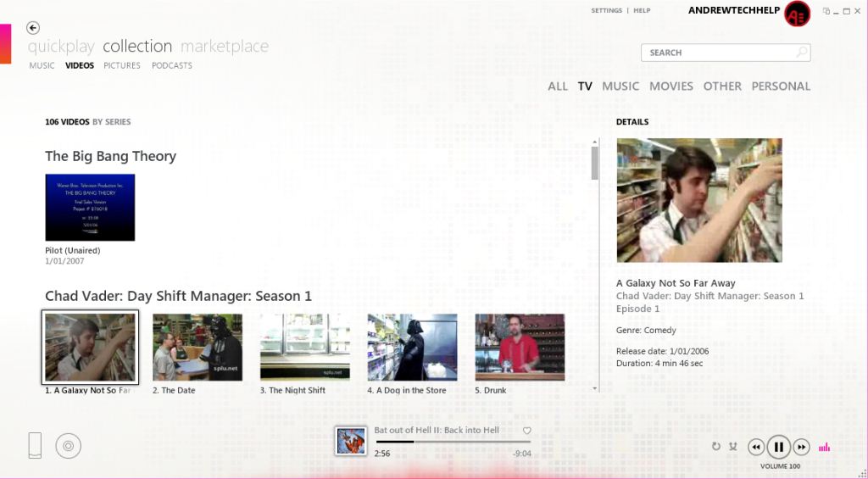This screenshot has width=868, height=479.
Task: Click the Pilot (Unaired) title
Action: coord(73,250)
